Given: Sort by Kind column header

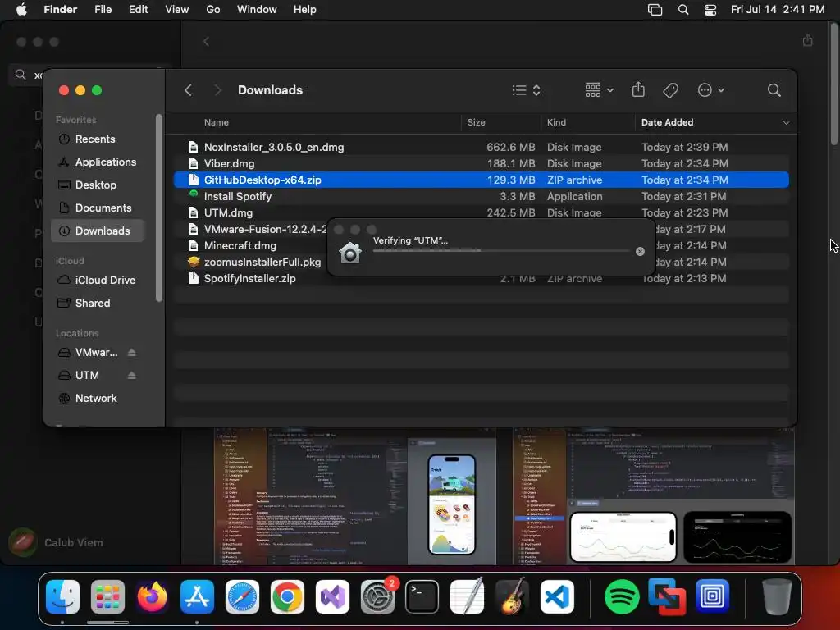Looking at the screenshot, I should (556, 122).
